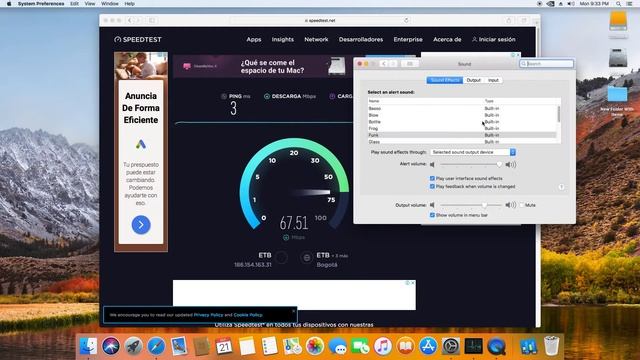The image size is (640, 360).
Task: Open Insights link on Speedtest
Action: click(x=282, y=40)
